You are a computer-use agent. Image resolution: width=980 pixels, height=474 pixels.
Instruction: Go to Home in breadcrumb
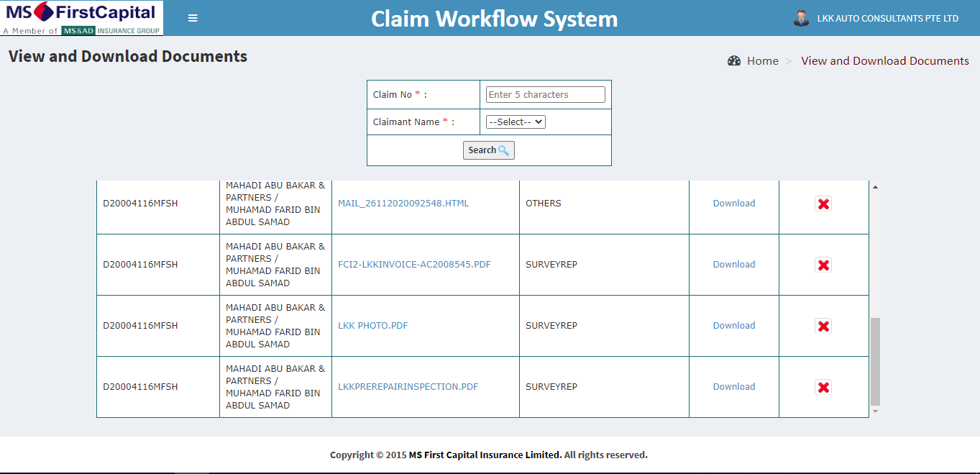coord(762,61)
